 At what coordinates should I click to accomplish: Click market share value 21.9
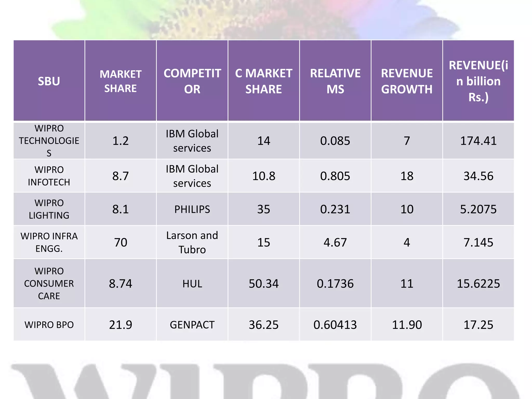(x=121, y=325)
